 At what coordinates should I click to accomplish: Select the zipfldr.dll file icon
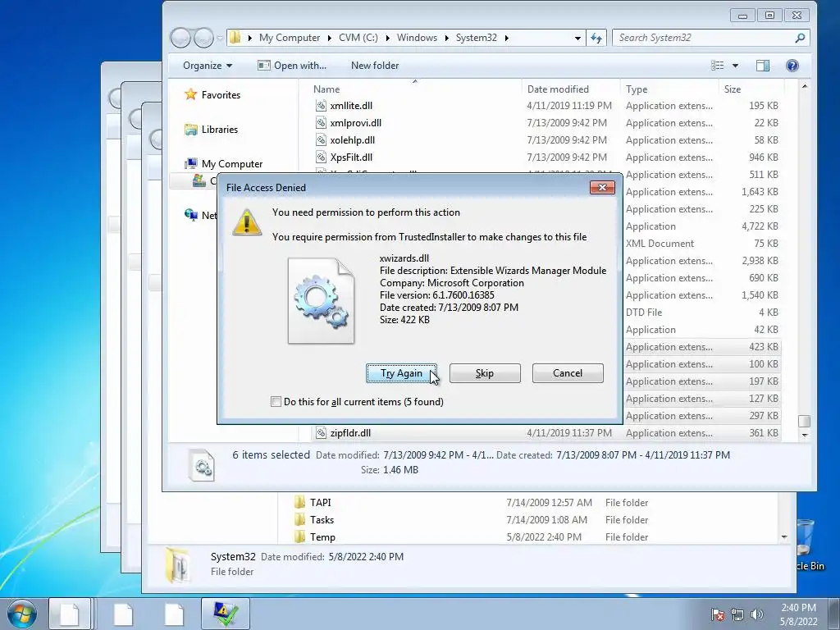coord(321,433)
